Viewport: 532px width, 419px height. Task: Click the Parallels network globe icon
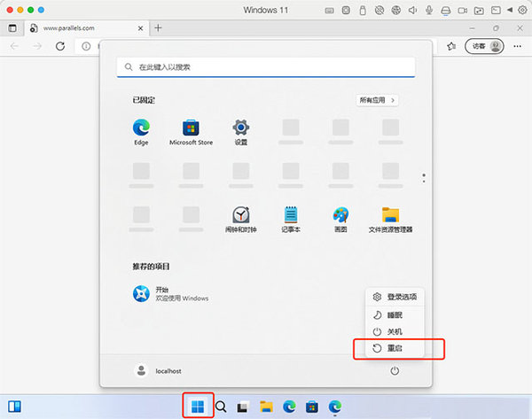coord(396,11)
